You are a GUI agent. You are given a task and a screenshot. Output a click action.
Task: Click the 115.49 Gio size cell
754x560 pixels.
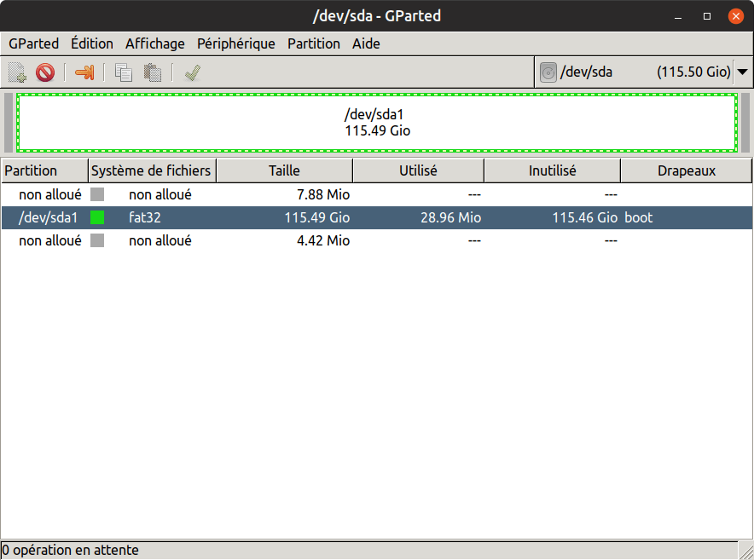pyautogui.click(x=317, y=217)
